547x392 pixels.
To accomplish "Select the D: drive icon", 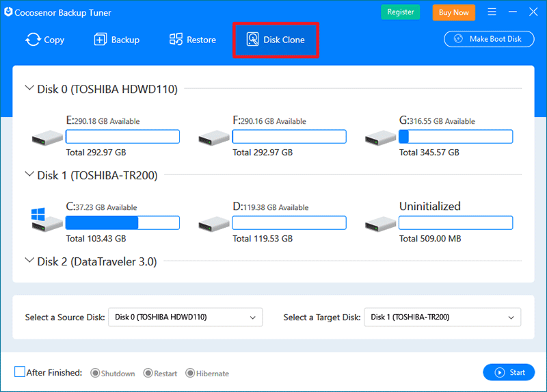I will [x=214, y=224].
